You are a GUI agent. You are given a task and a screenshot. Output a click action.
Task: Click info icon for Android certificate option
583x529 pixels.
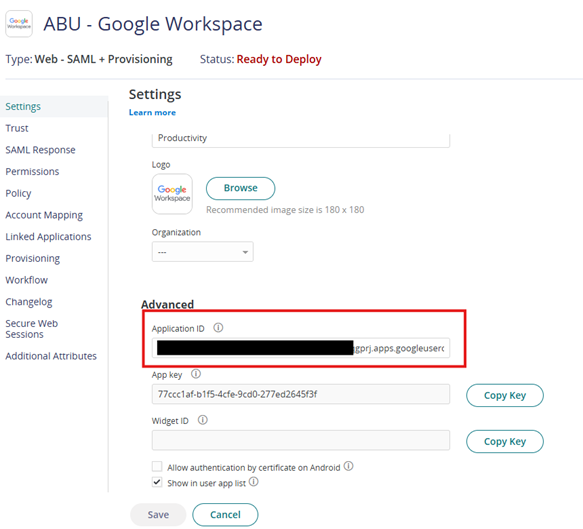[x=348, y=466]
